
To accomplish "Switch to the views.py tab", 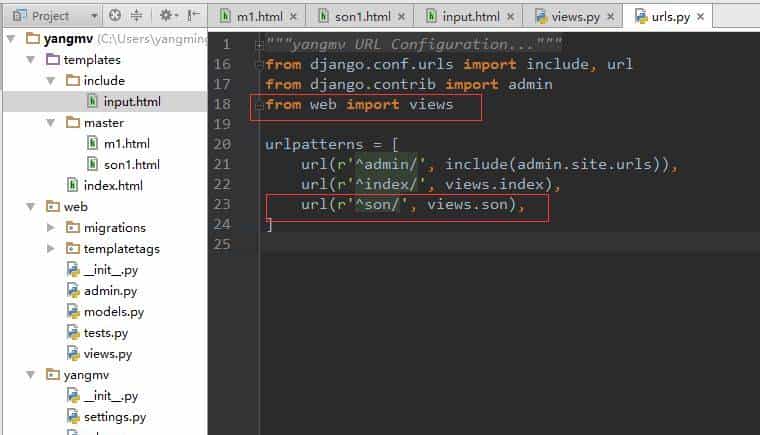I will [574, 16].
